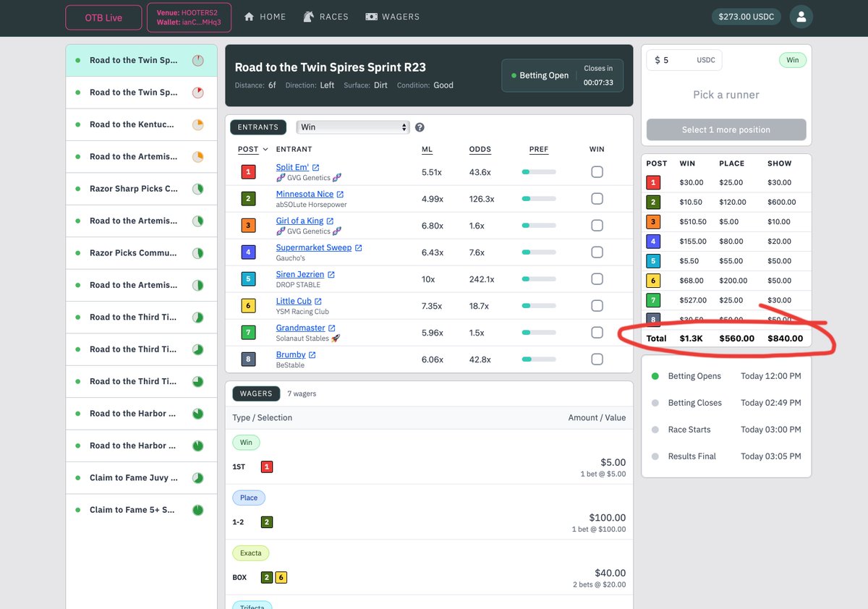The image size is (868, 609).
Task: Click post 3 orange badge in entrants
Action: pyautogui.click(x=248, y=226)
